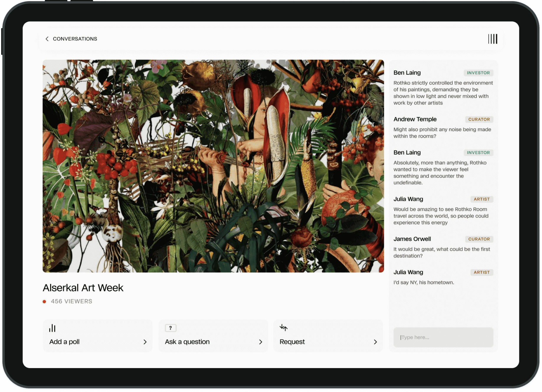This screenshot has height=392, width=542.
Task: Open the four-bar menu icon
Action: (492, 39)
